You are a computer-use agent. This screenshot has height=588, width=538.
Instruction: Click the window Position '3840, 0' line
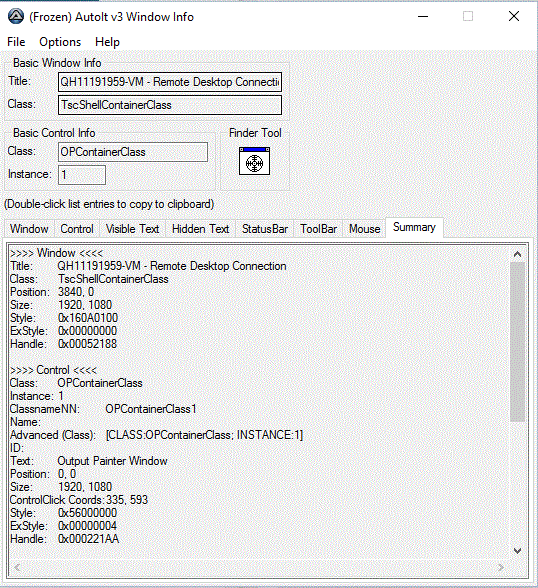52,292
